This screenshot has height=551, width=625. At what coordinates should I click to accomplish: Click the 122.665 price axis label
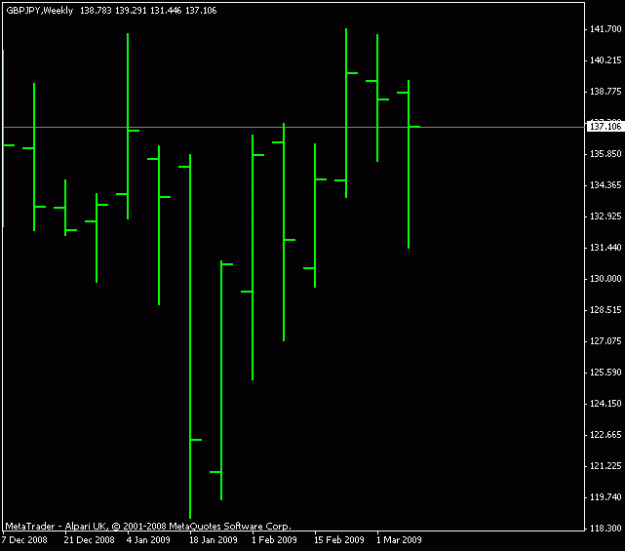605,435
